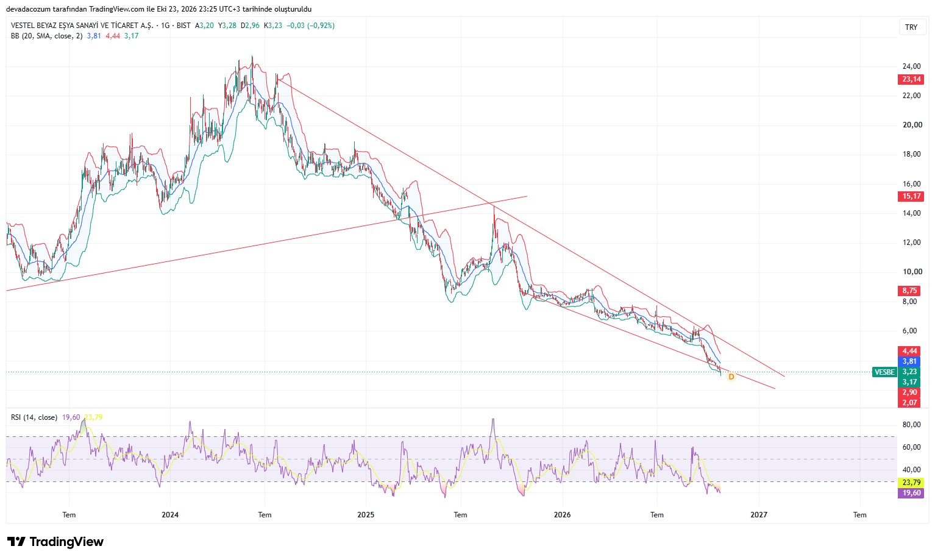Click the 20,00 price axis label

coord(912,125)
